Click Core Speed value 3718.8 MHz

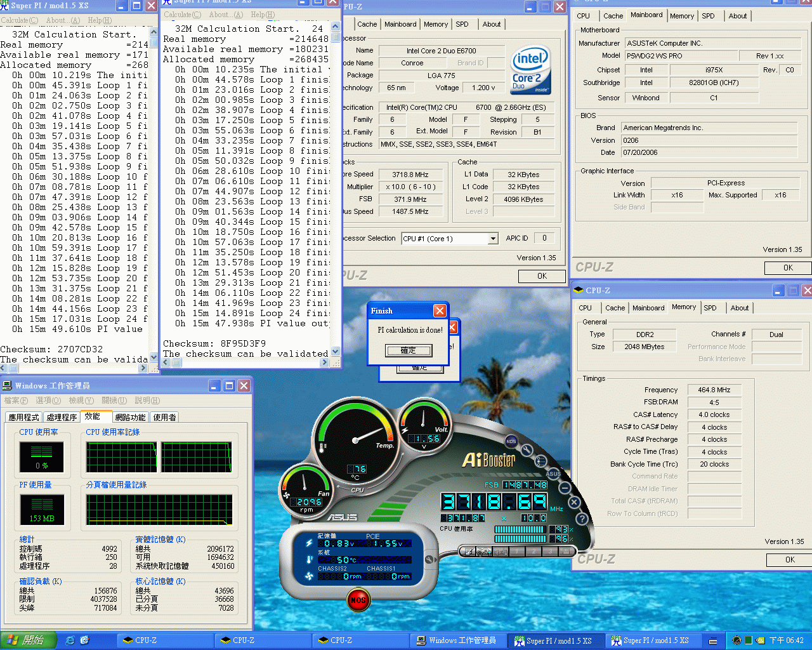[410, 175]
